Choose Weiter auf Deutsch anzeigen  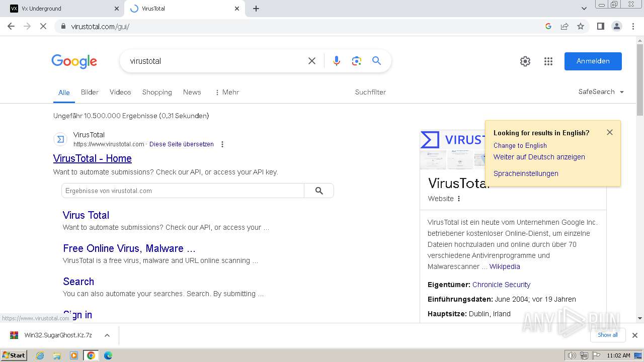pyautogui.click(x=539, y=157)
